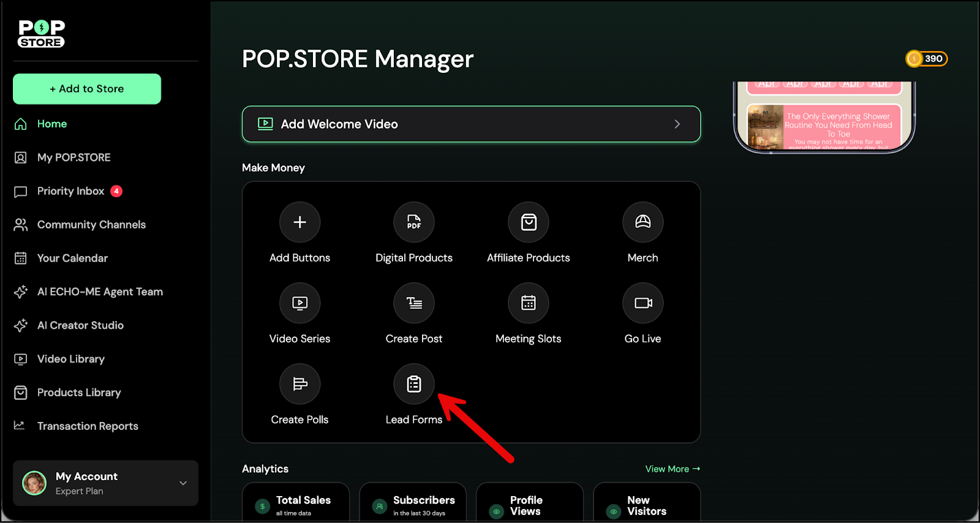This screenshot has height=523, width=980.
Task: Open the Meeting Slots calendar icon
Action: (x=528, y=303)
